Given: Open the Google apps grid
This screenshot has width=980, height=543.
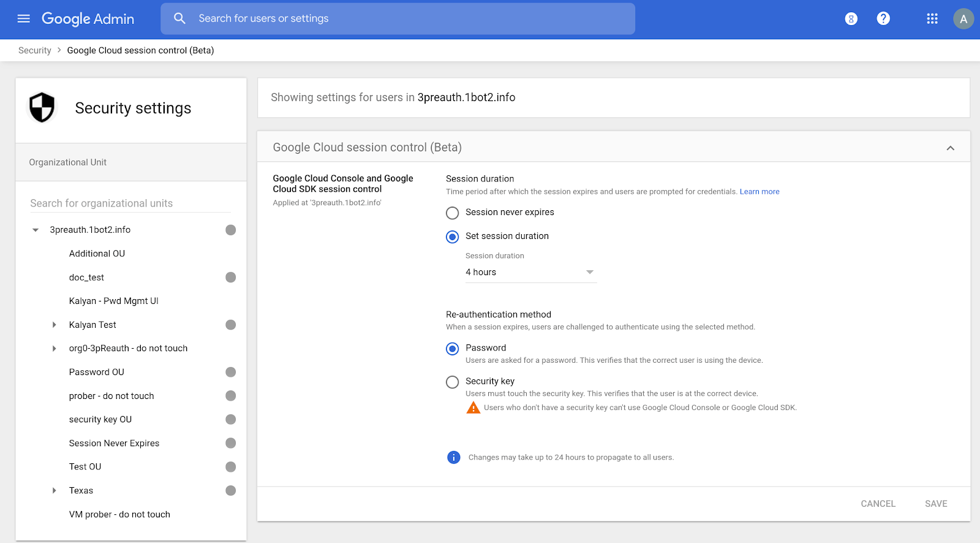Looking at the screenshot, I should point(932,19).
